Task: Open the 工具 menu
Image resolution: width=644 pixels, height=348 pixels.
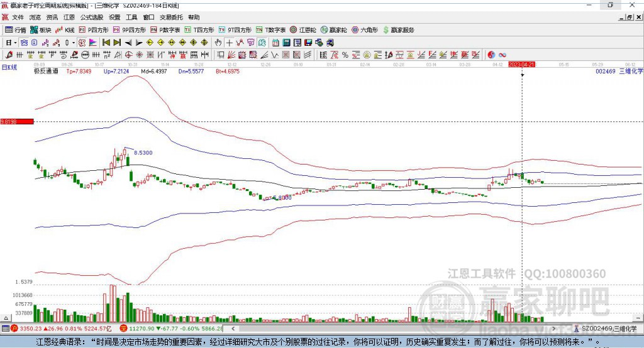Action: click(x=131, y=17)
